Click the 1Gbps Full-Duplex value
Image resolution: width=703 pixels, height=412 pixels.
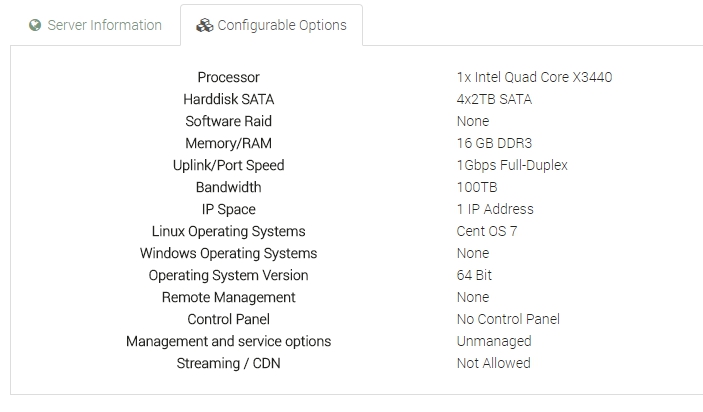point(512,165)
